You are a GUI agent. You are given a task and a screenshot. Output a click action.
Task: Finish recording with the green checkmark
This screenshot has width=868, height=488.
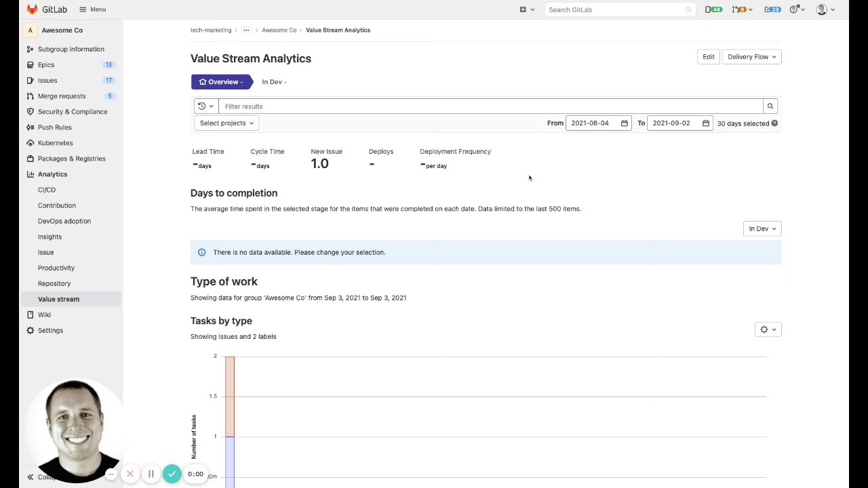coord(172,474)
